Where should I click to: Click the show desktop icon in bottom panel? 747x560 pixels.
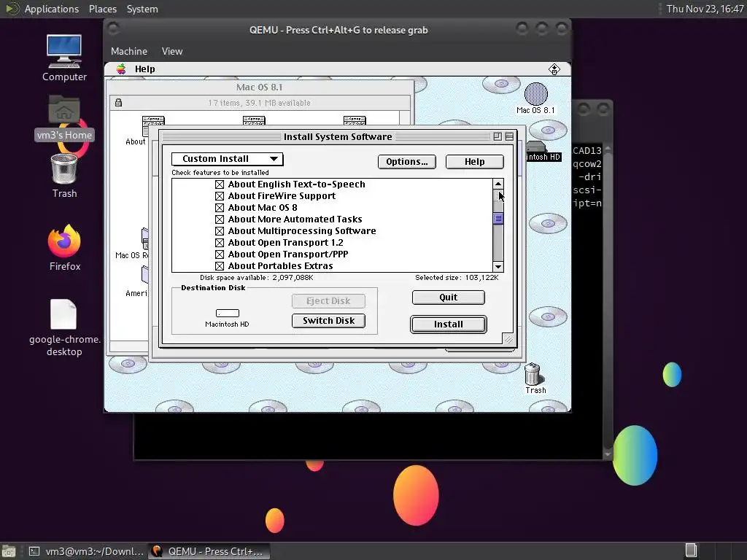click(x=9, y=551)
